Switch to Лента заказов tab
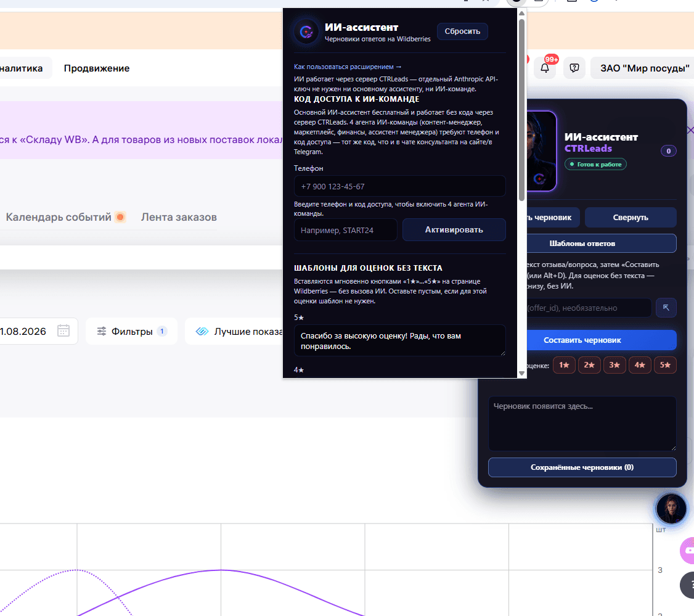The height and width of the screenshot is (616, 694). click(179, 217)
